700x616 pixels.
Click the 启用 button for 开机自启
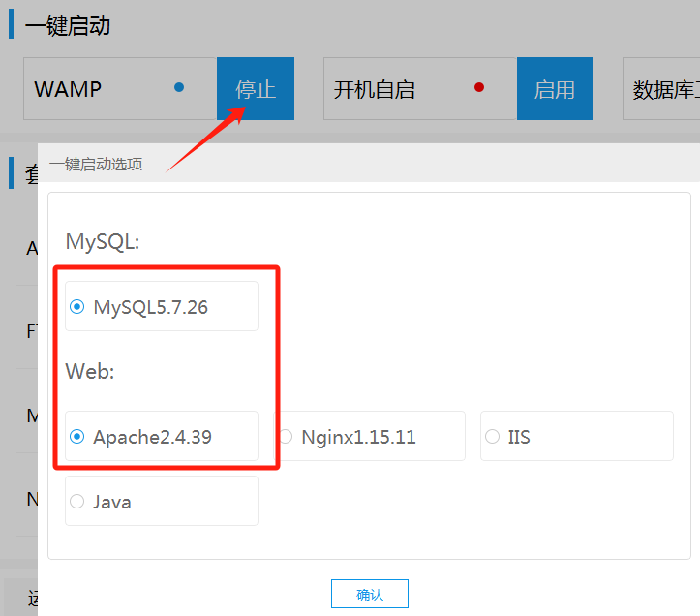click(555, 88)
